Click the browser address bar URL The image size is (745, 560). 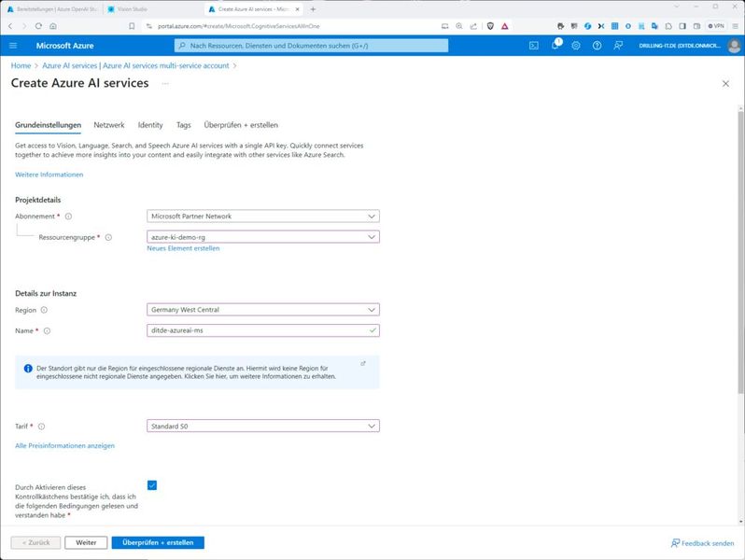click(238, 26)
